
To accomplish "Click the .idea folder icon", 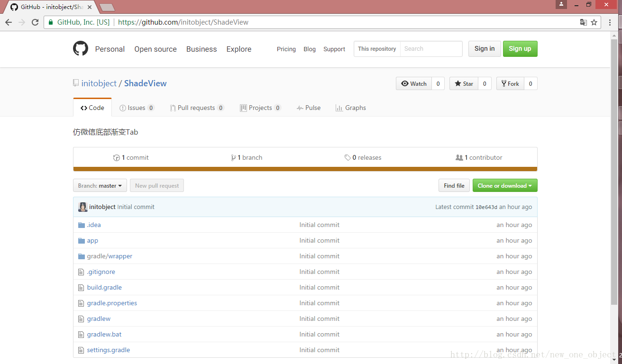I will coord(82,225).
